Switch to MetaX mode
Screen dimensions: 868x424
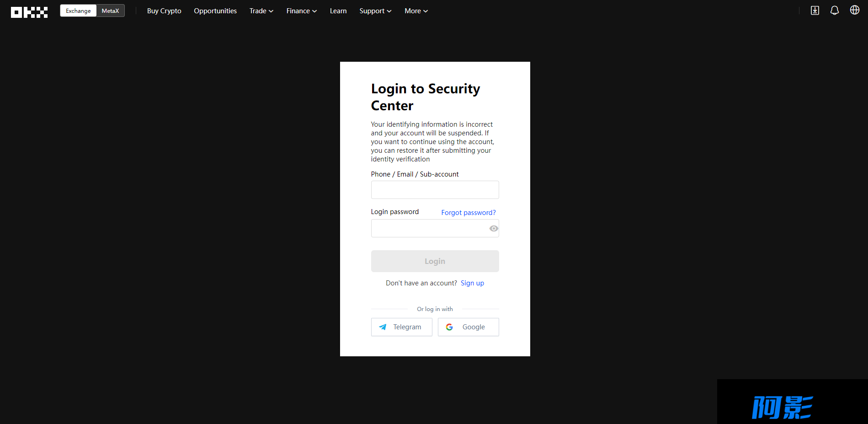point(110,11)
